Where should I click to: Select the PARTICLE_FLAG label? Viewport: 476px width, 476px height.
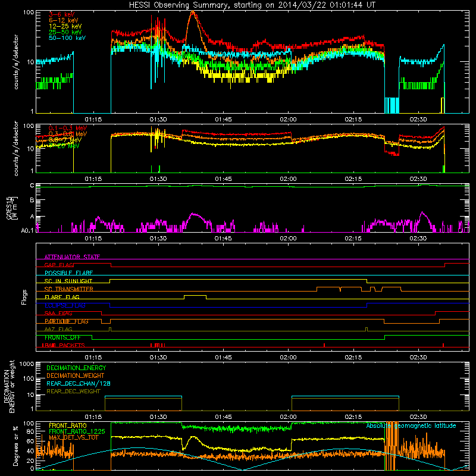[67, 321]
